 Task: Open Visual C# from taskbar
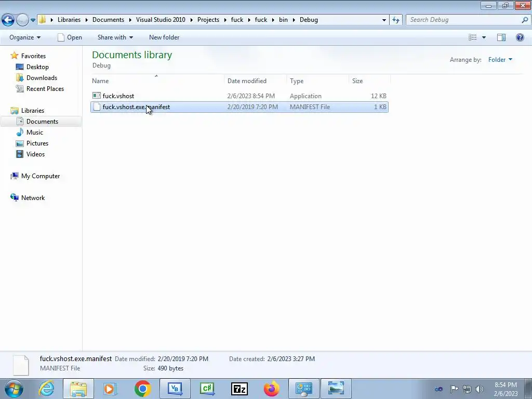[207, 389]
